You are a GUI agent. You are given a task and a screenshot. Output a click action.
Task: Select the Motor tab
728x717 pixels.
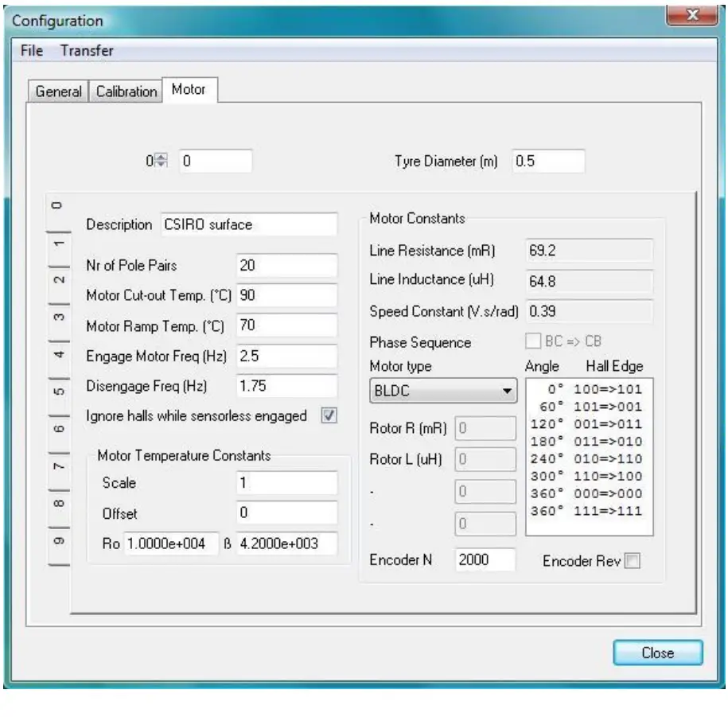(x=189, y=89)
